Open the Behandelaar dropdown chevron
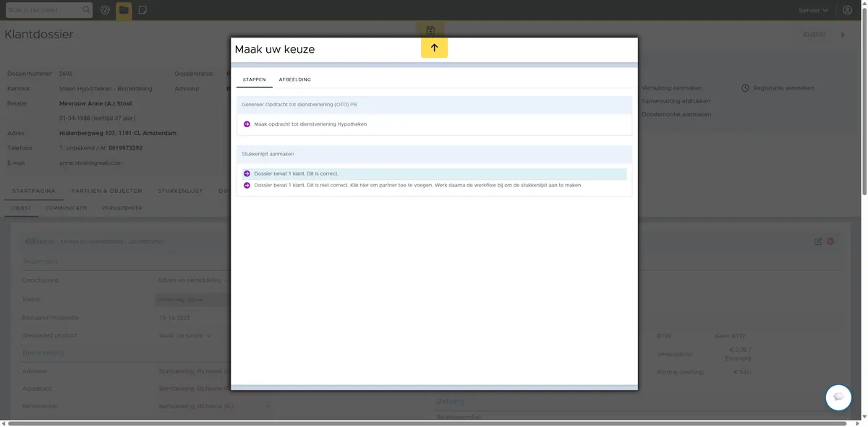Image resolution: width=868 pixels, height=427 pixels. coord(268,407)
